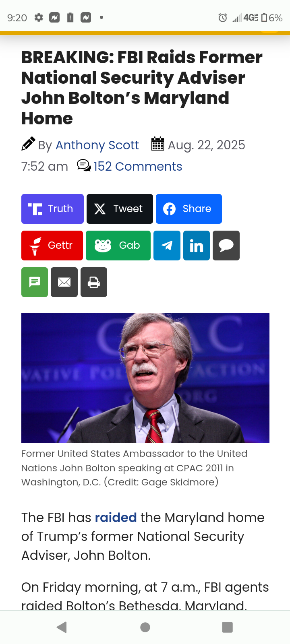Send article through Telegram icon

(167, 246)
